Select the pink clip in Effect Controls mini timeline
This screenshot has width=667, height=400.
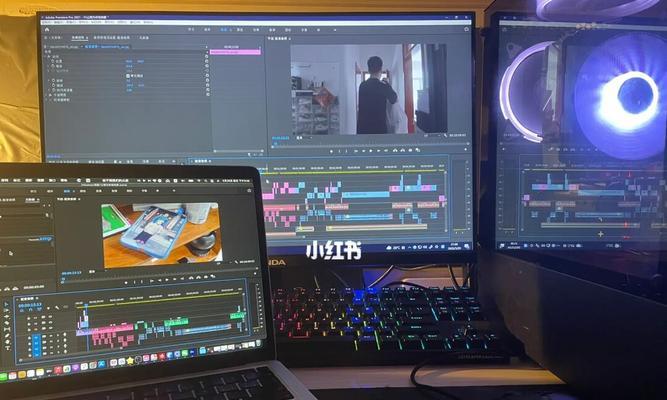235,52
